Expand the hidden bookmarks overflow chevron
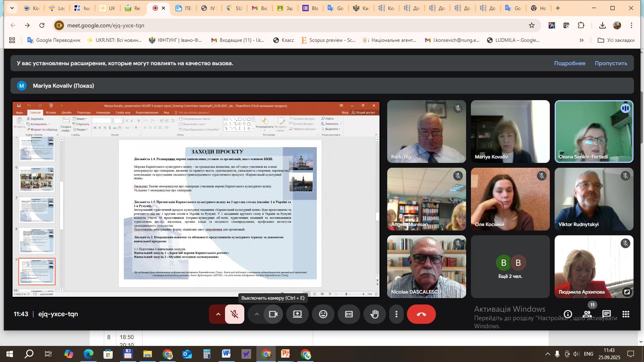Screen dimensions: 644x362 (x=581, y=40)
